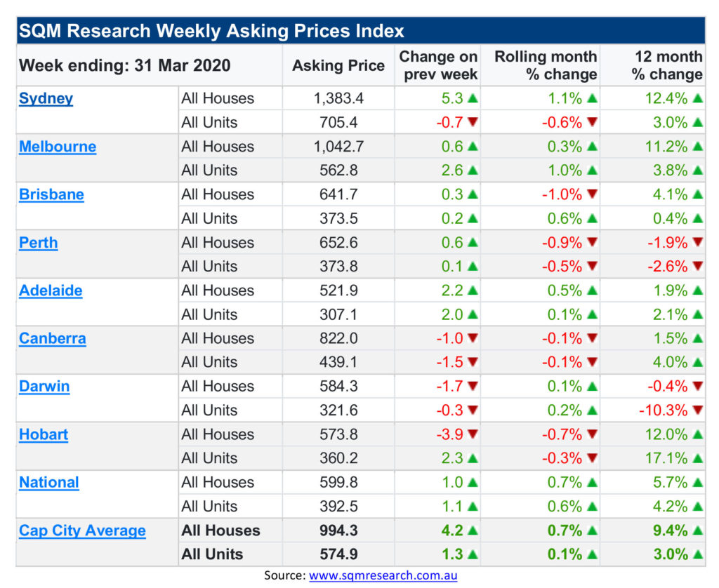This screenshot has width=719, height=588.
Task: Select Hobart units asking price 360.2
Action: click(338, 458)
